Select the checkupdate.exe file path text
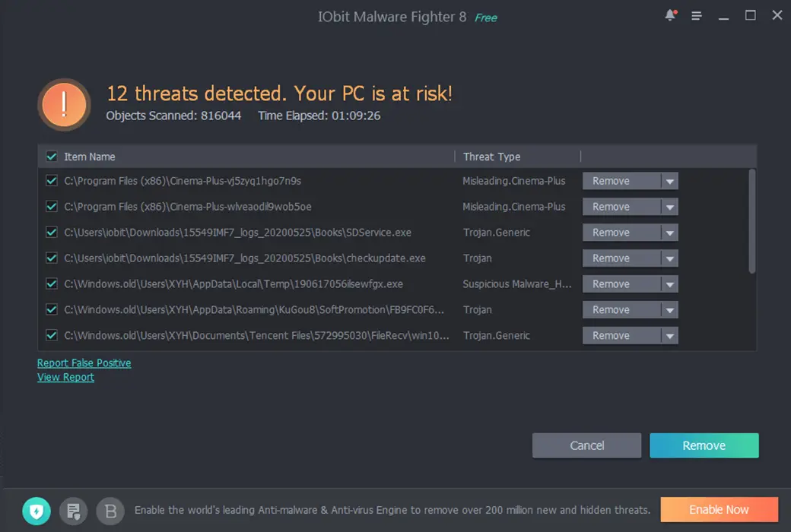Image resolution: width=791 pixels, height=532 pixels. [x=245, y=258]
